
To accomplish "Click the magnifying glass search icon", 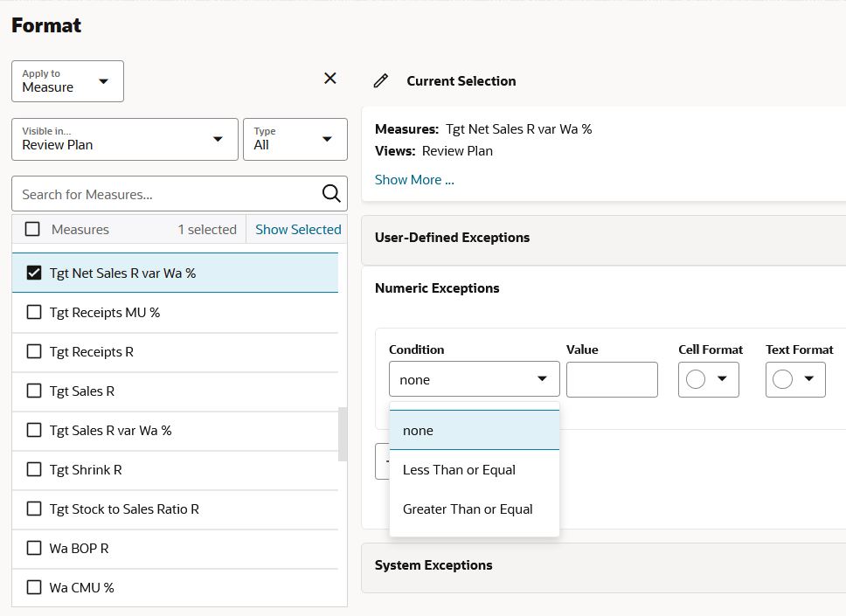I will tap(331, 194).
